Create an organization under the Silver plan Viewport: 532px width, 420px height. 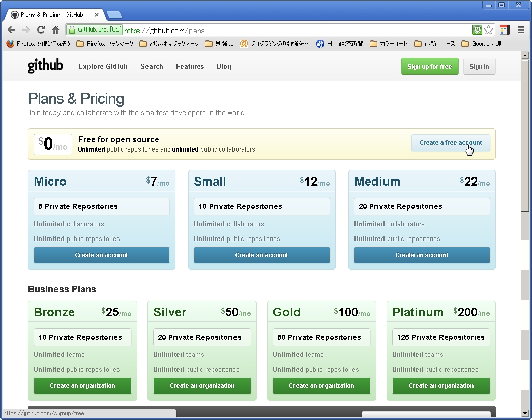202,386
